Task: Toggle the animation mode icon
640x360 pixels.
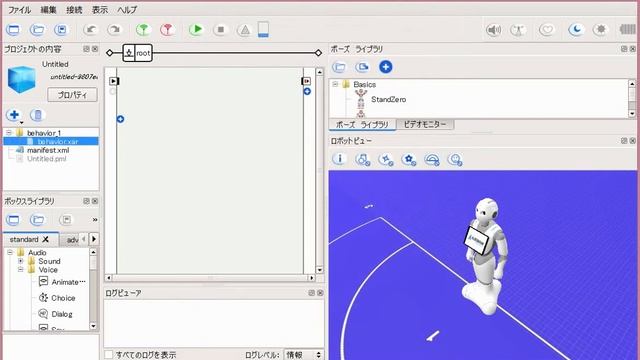Action: [518, 30]
